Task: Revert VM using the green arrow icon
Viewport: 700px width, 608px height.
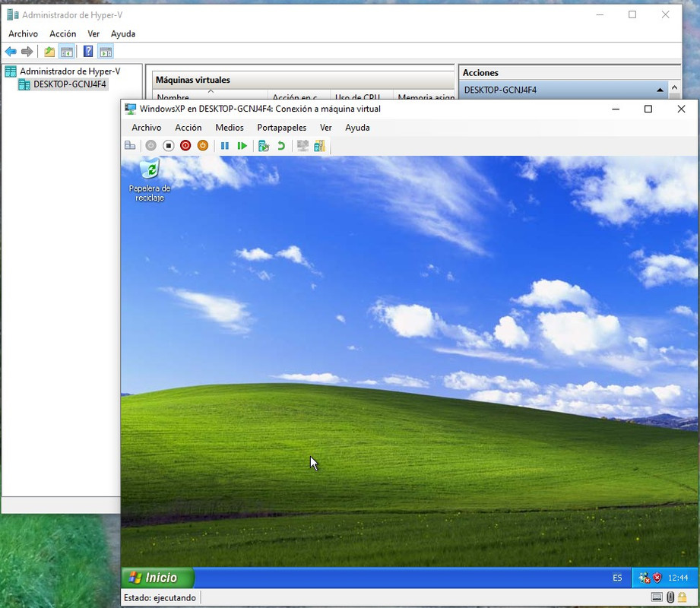Action: tap(280, 145)
